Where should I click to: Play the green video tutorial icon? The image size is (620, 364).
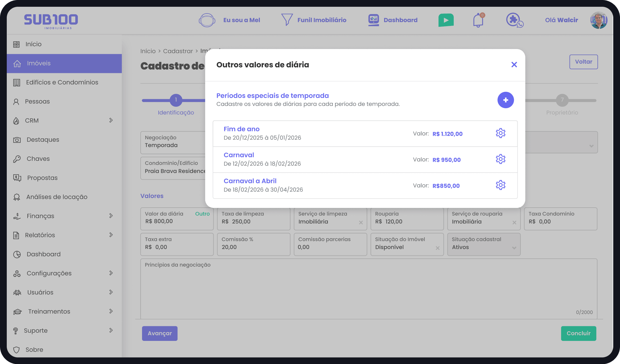point(446,20)
